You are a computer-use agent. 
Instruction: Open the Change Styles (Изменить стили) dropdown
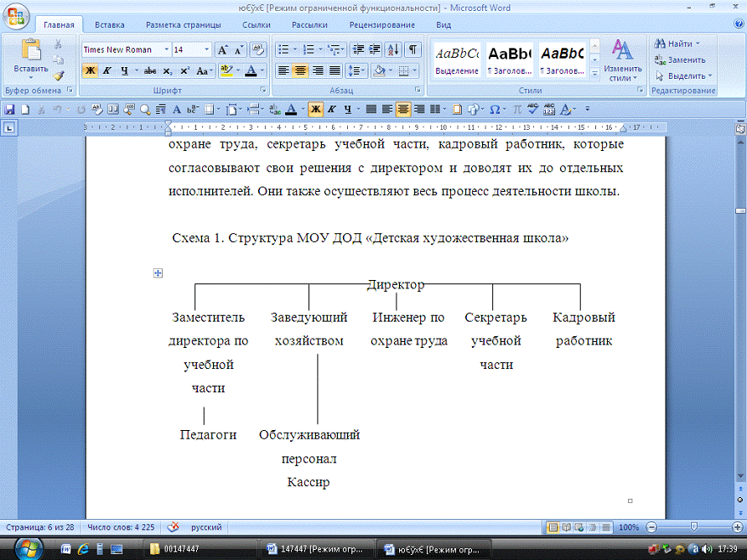point(621,59)
